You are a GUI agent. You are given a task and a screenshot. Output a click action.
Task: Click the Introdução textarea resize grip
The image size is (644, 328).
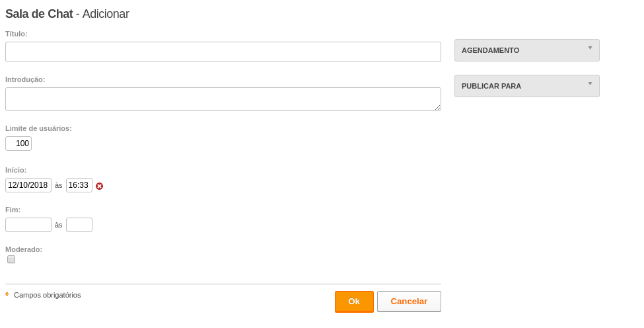(x=437, y=107)
